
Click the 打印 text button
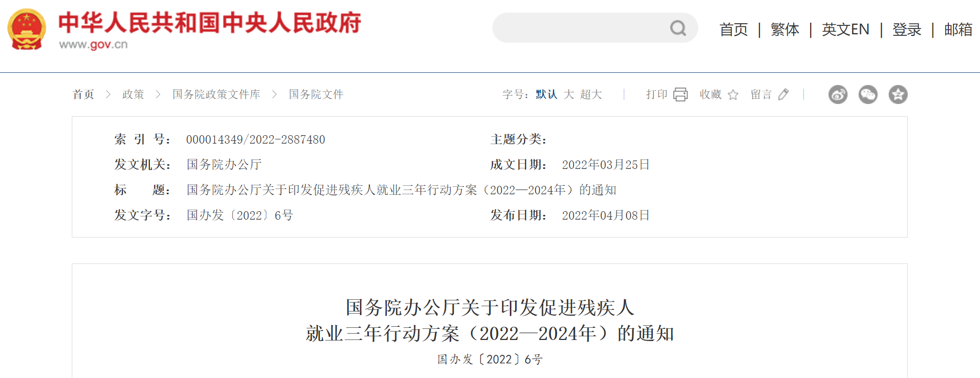pyautogui.click(x=657, y=94)
